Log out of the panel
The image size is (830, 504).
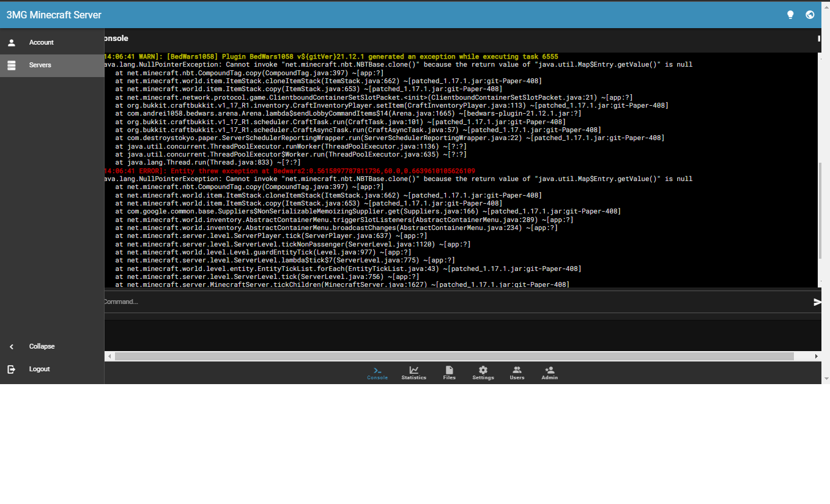point(11,369)
